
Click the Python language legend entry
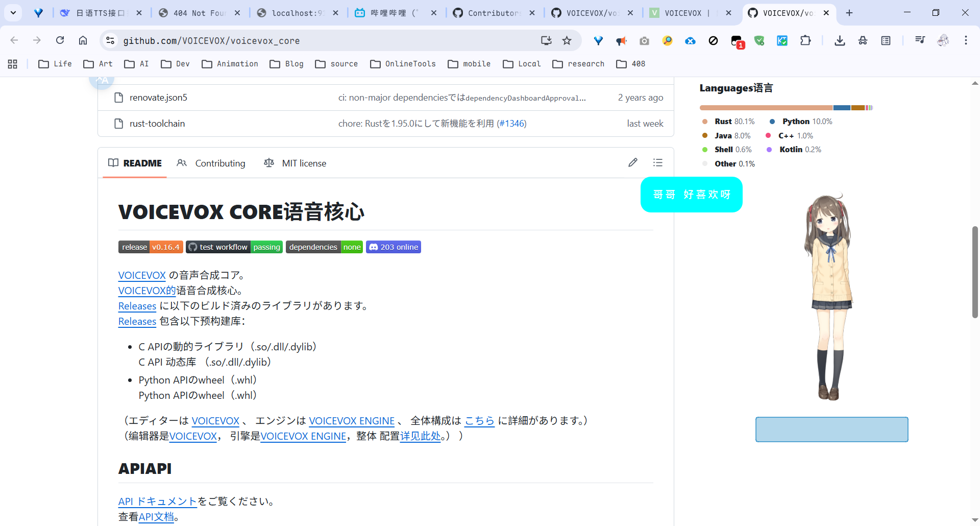[801, 122]
